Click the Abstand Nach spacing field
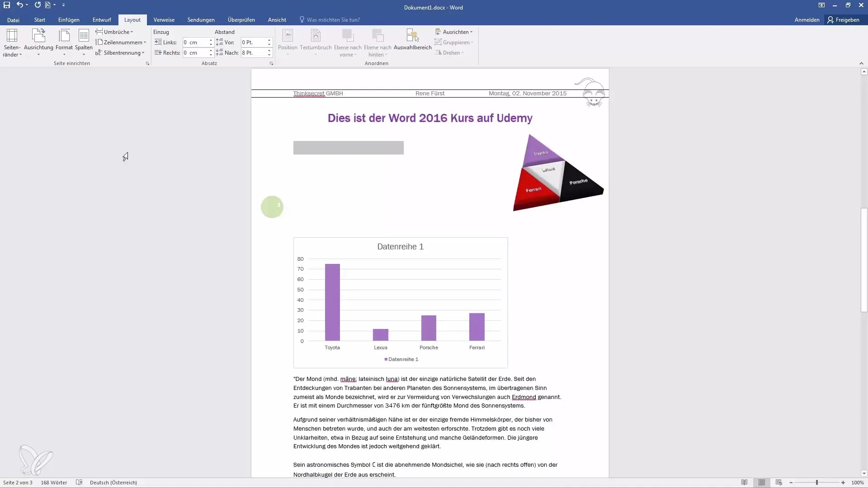 (x=254, y=53)
